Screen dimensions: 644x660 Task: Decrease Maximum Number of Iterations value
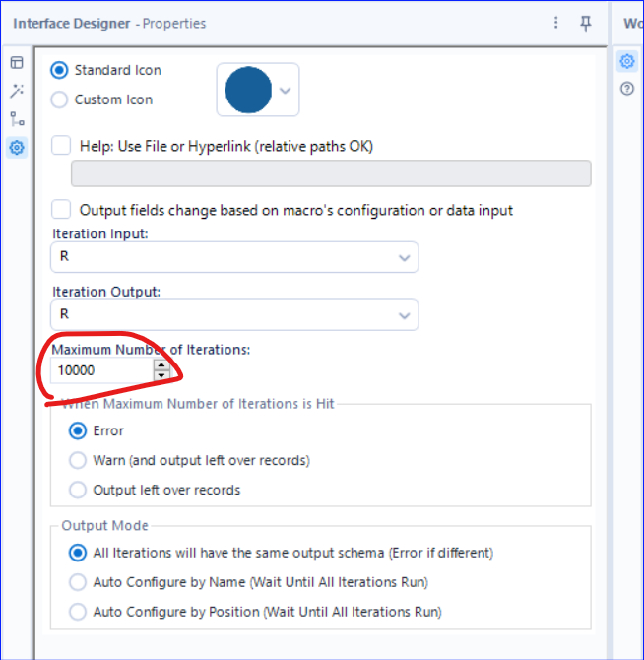coord(161,375)
